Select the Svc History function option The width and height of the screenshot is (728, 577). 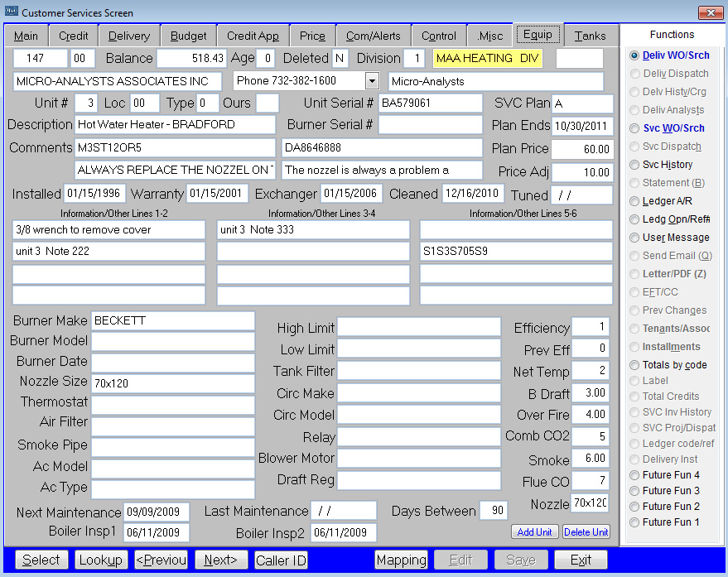point(634,165)
